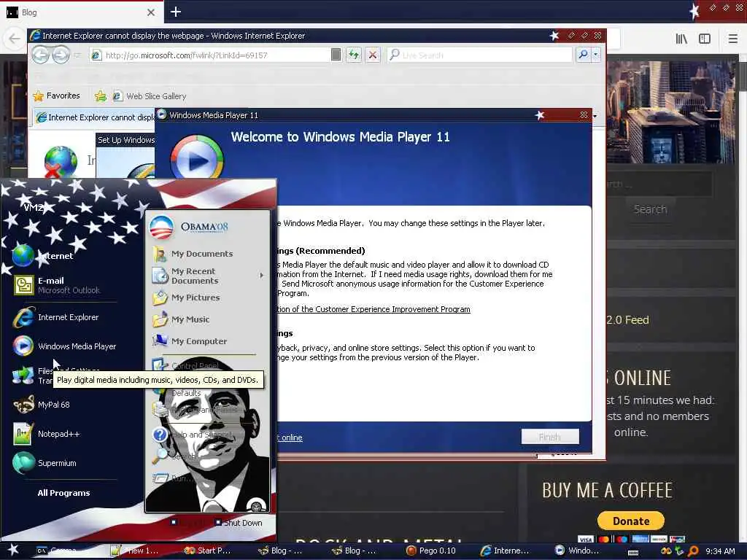Click the blog Search button

(x=650, y=209)
